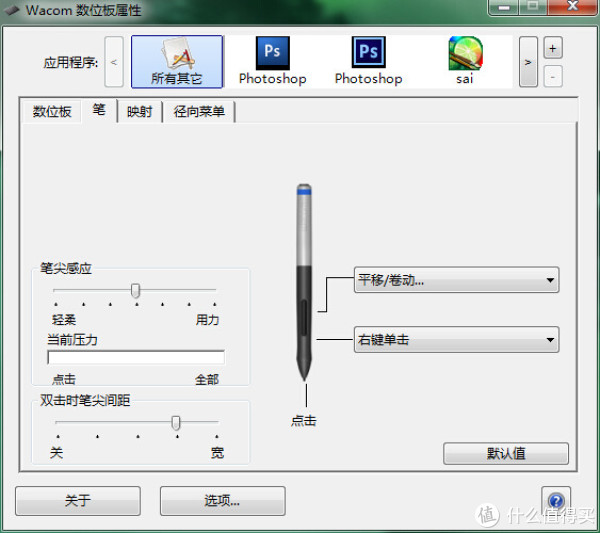Viewport: 600px width, 533px height.
Task: Click the 轻柔 label under tip slider
Action: pos(64,319)
